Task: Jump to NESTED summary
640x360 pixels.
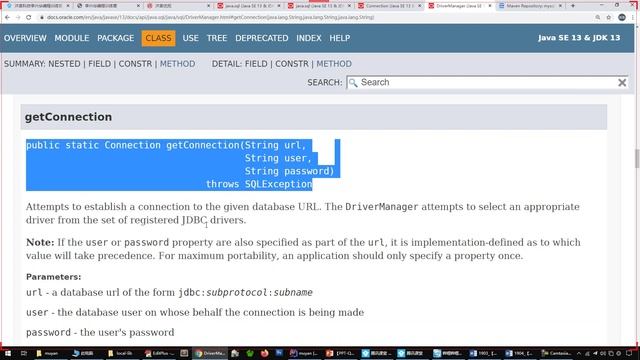Action: (x=64, y=64)
